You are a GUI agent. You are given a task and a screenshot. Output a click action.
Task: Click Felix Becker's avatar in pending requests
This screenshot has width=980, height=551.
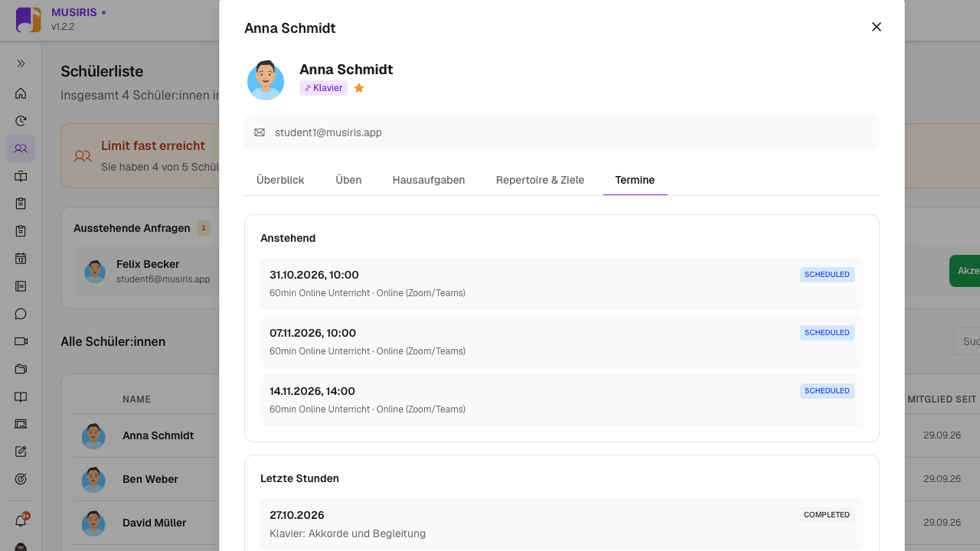95,271
